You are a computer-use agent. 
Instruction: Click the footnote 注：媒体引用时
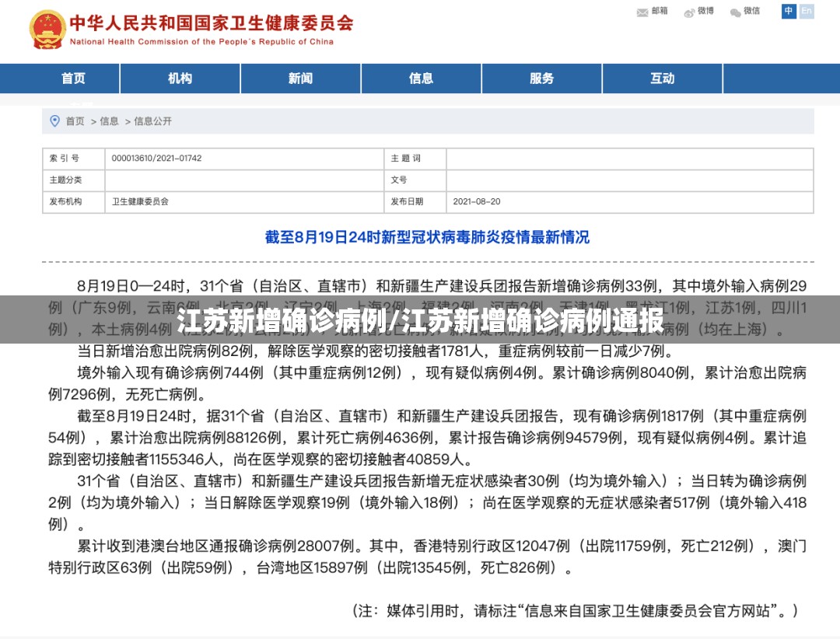point(576,610)
